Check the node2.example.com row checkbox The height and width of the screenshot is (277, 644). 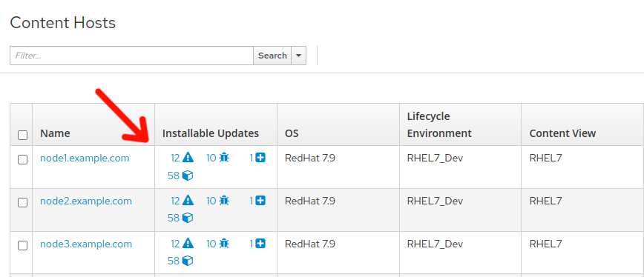(22, 202)
